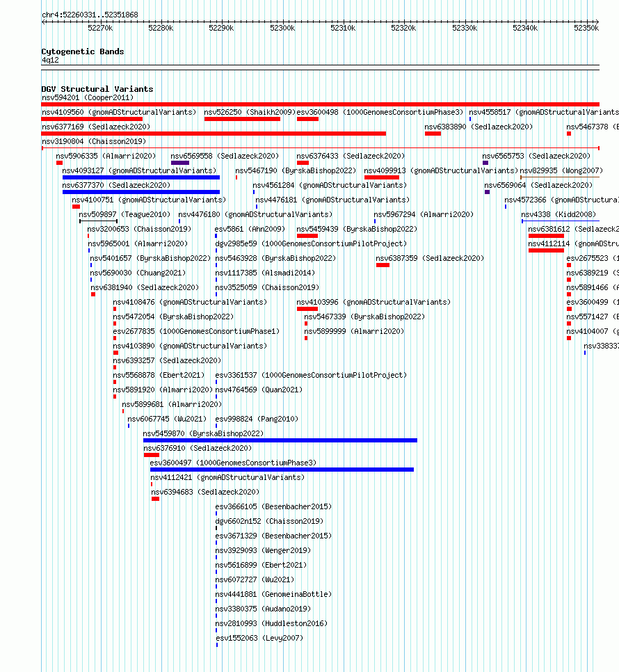Open nsv6393257 (Sedlazeck2020) variant
This screenshot has height=672, width=619.
click(167, 360)
